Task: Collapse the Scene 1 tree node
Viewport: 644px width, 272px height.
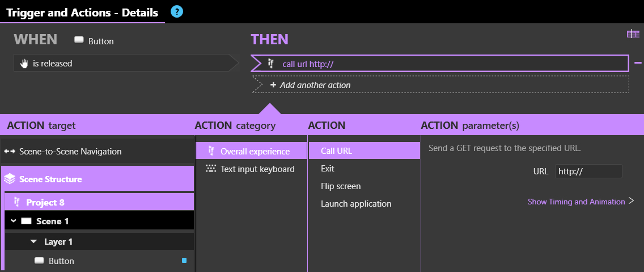Action: tap(14, 221)
